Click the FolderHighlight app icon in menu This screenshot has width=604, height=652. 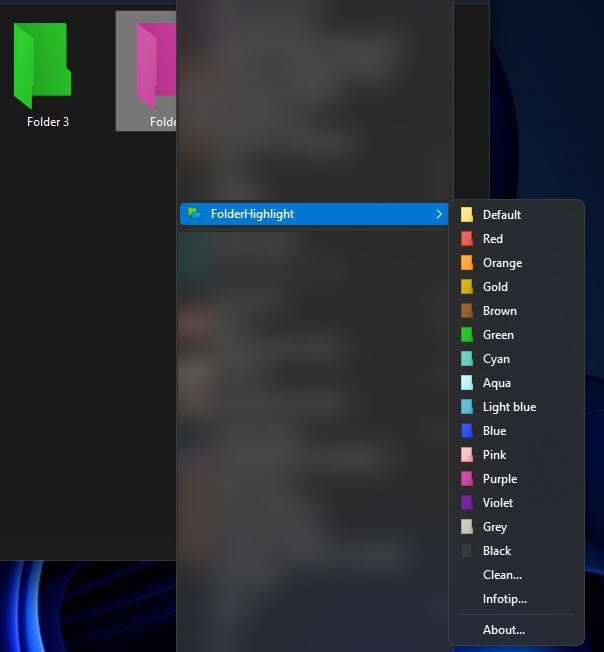194,214
